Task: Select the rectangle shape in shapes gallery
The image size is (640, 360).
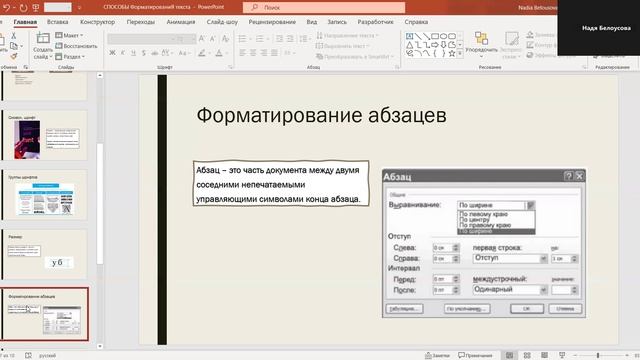Action: point(435,36)
